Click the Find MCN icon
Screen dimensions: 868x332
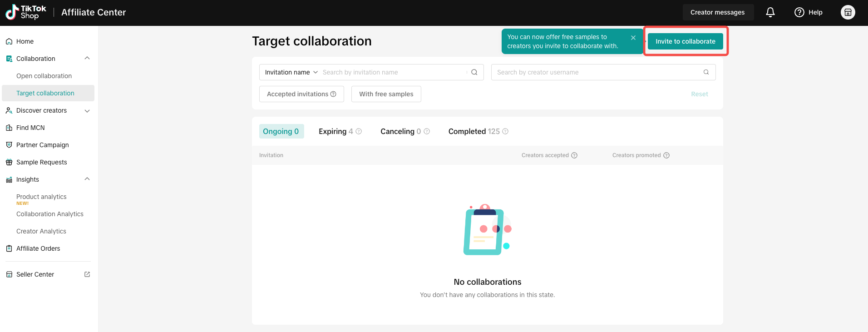click(9, 128)
